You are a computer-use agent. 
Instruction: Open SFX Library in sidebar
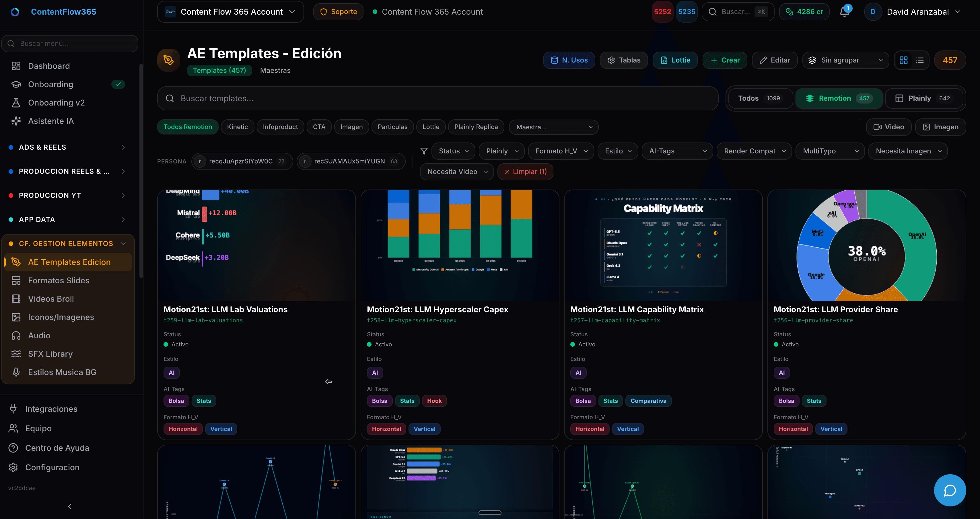point(69,354)
